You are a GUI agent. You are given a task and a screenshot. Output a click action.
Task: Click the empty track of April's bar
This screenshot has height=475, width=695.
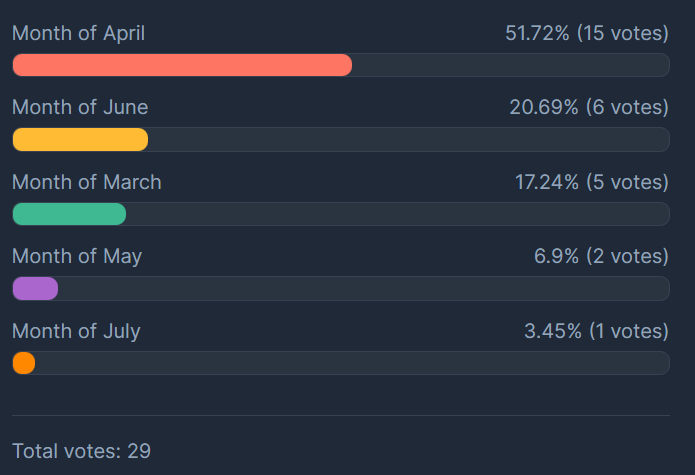pos(510,65)
